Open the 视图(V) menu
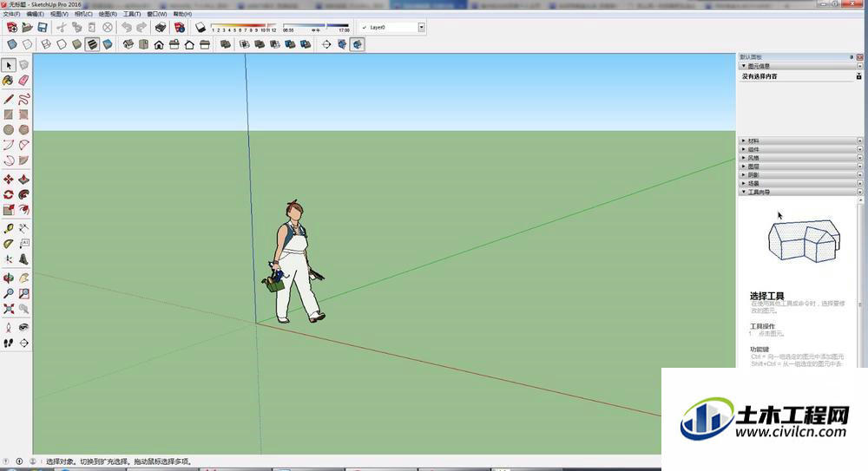The width and height of the screenshot is (868, 471). pyautogui.click(x=59, y=14)
